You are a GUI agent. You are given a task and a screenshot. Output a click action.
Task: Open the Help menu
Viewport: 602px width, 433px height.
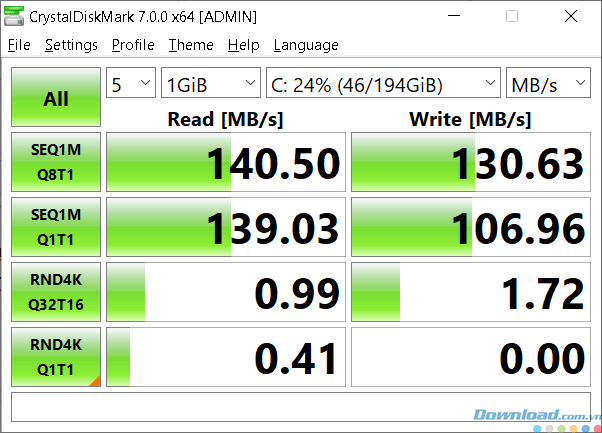click(x=243, y=45)
